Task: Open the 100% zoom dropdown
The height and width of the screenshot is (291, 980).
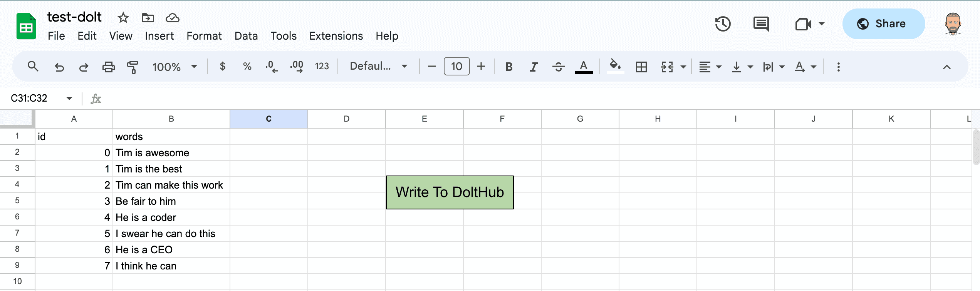Action: click(x=175, y=67)
